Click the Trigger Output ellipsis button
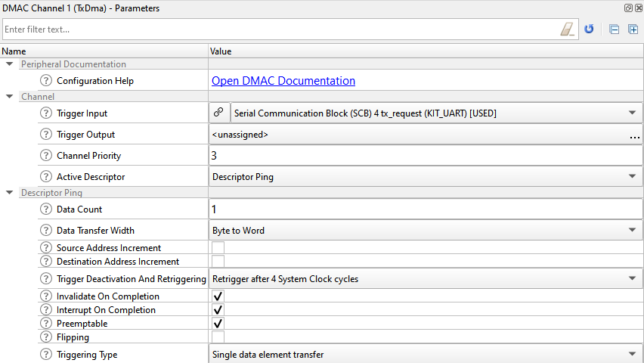The width and height of the screenshot is (644, 363). click(x=635, y=135)
